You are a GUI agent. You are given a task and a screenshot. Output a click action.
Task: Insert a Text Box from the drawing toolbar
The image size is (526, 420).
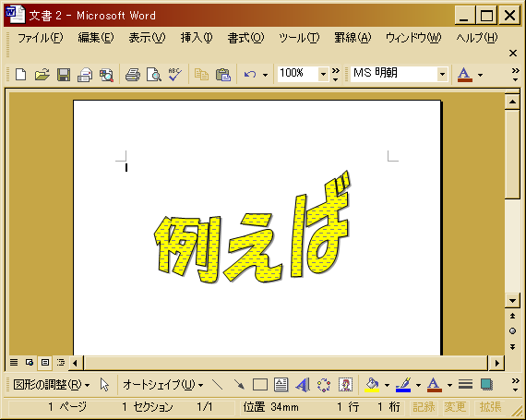coord(281,384)
